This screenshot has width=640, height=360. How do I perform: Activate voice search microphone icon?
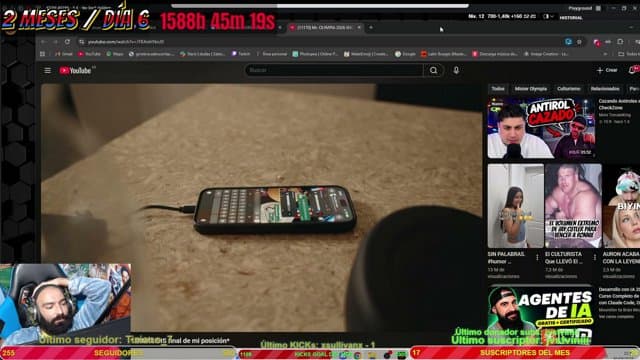[456, 70]
